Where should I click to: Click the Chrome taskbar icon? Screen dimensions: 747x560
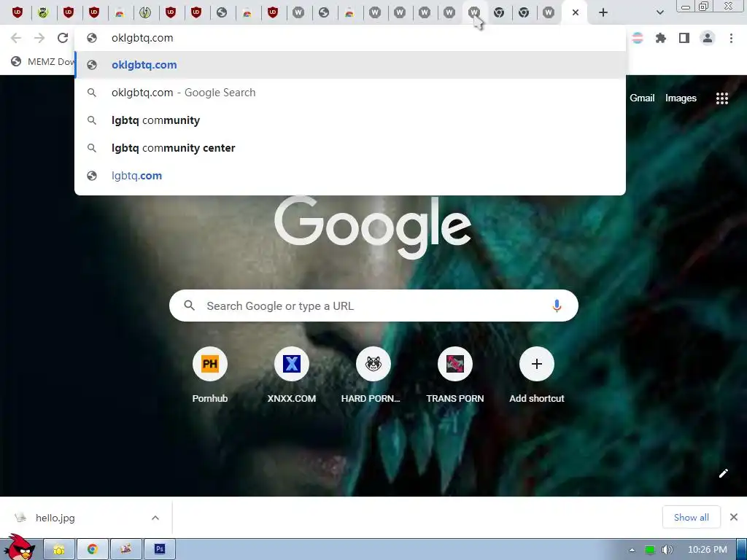click(x=93, y=550)
